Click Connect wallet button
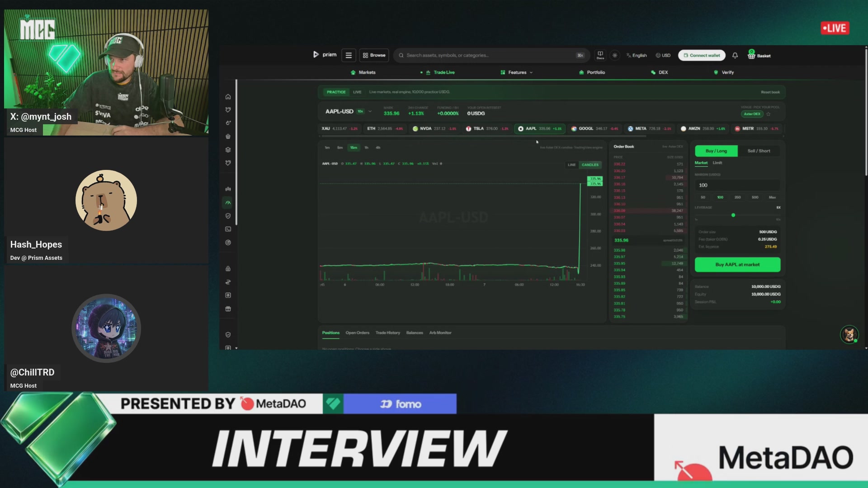Screen dimensions: 868x488 click(702, 55)
